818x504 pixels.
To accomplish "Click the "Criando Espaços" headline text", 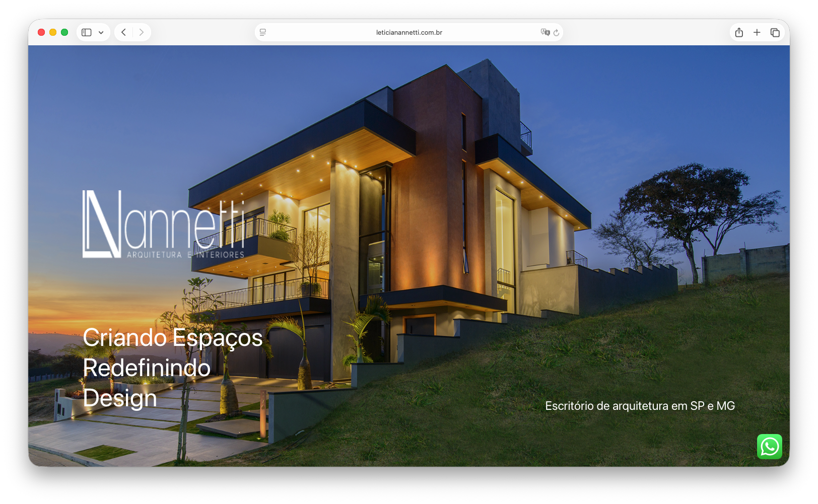I will [x=172, y=337].
